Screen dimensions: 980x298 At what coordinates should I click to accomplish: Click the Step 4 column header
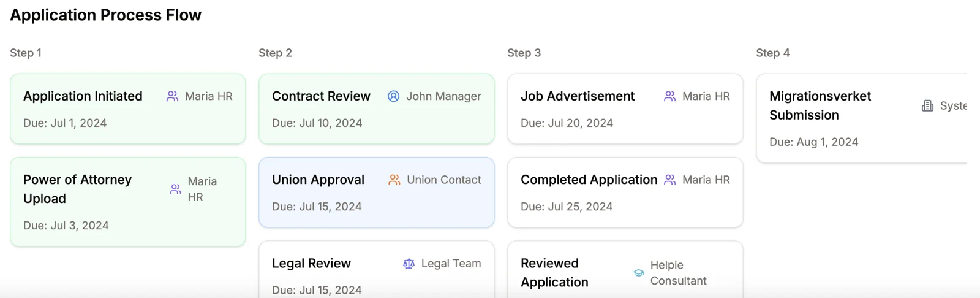coord(773,53)
